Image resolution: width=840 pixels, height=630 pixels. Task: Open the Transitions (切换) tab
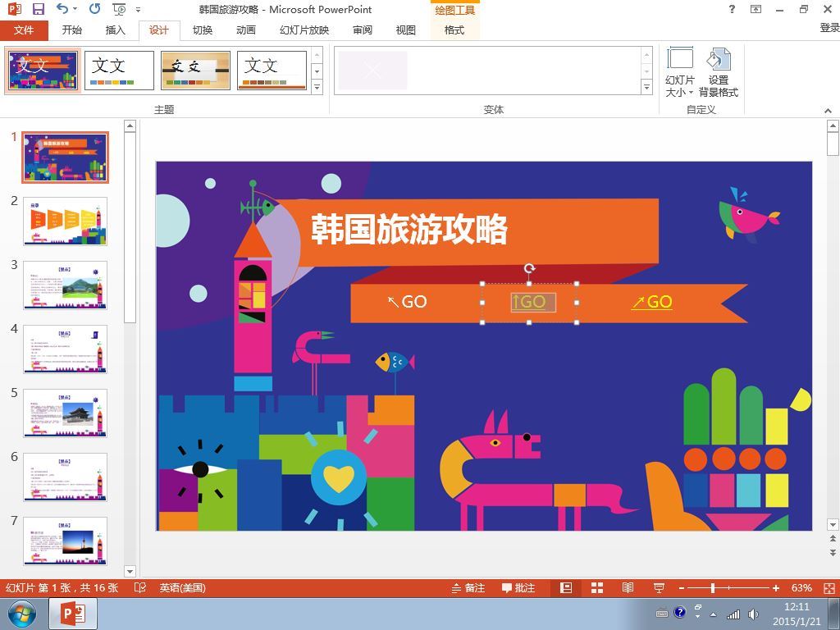coord(203,30)
